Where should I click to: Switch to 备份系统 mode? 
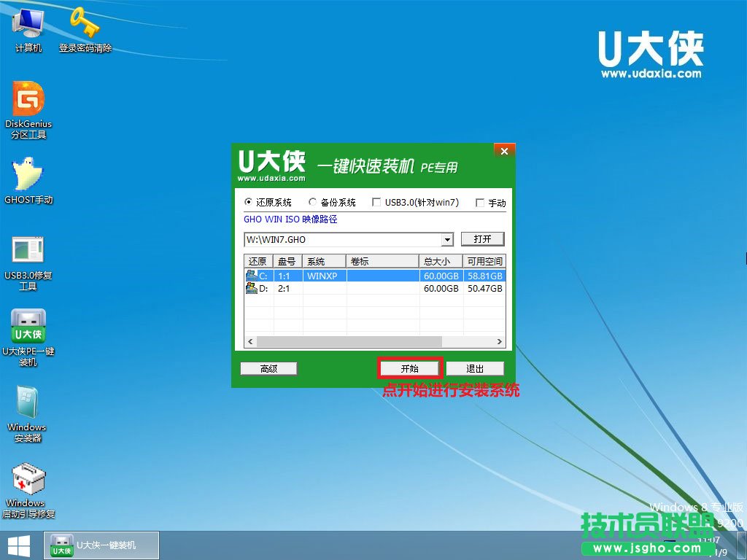[312, 203]
